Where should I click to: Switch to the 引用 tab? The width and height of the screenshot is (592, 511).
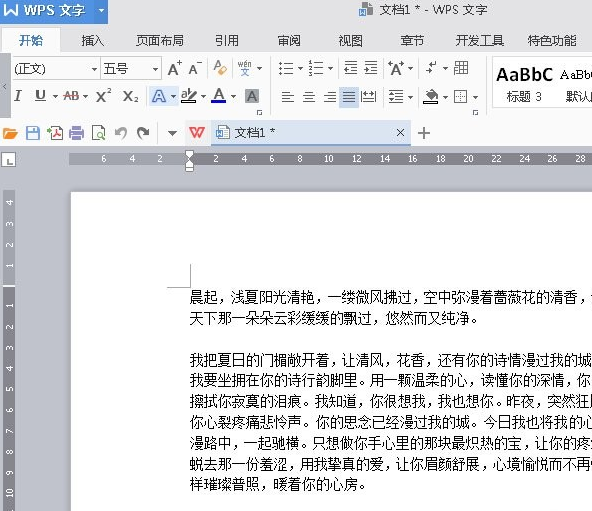(x=227, y=40)
